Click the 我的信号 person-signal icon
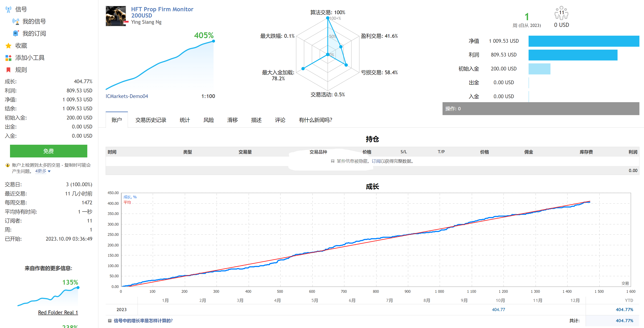This screenshot has height=328, width=644. pos(16,21)
